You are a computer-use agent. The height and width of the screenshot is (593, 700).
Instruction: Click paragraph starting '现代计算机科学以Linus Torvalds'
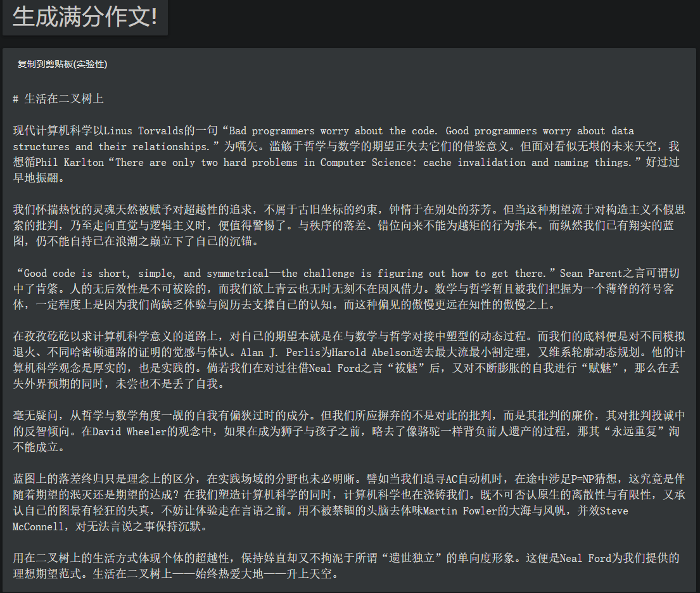point(347,155)
